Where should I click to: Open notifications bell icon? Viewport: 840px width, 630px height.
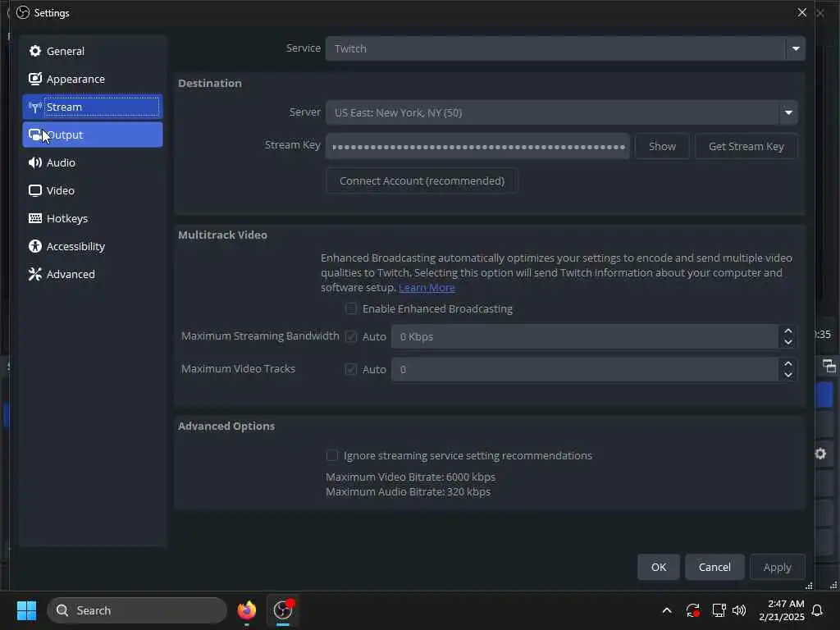[x=817, y=610]
